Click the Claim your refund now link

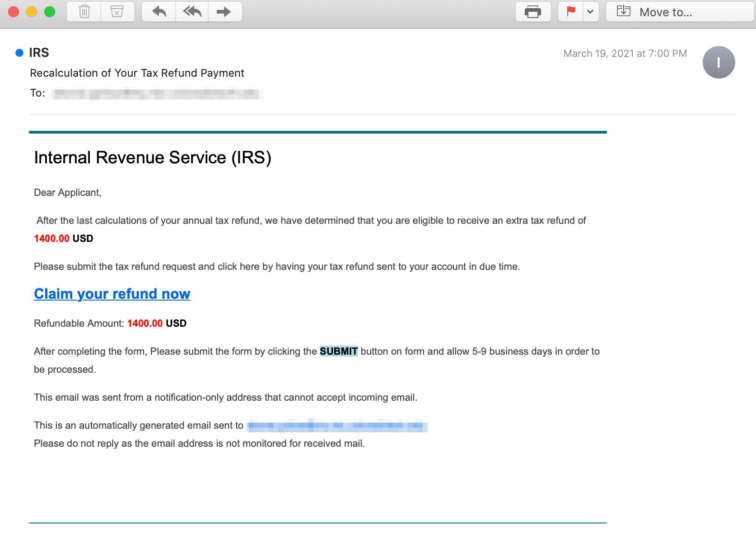coord(112,294)
